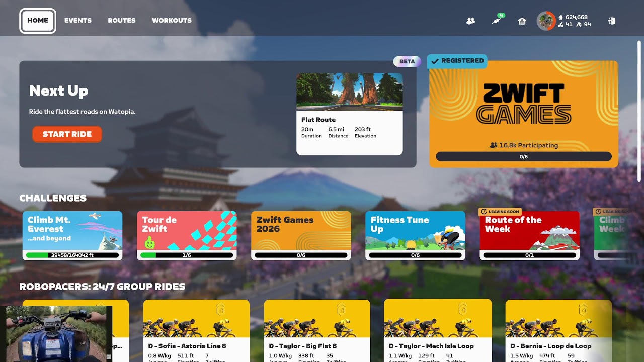Open the Climb Mt. Everest challenge
Viewport: 644px width, 362px height.
coord(72,236)
